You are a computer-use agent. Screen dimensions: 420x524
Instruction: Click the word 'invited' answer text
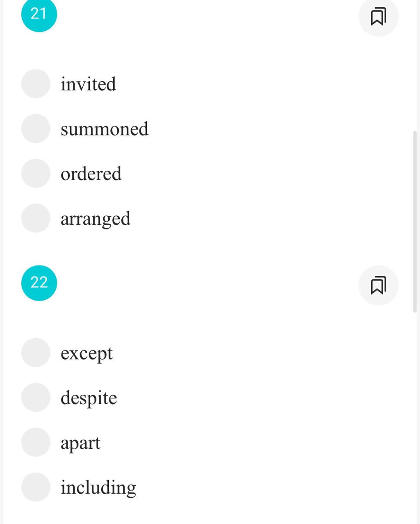[x=88, y=84]
